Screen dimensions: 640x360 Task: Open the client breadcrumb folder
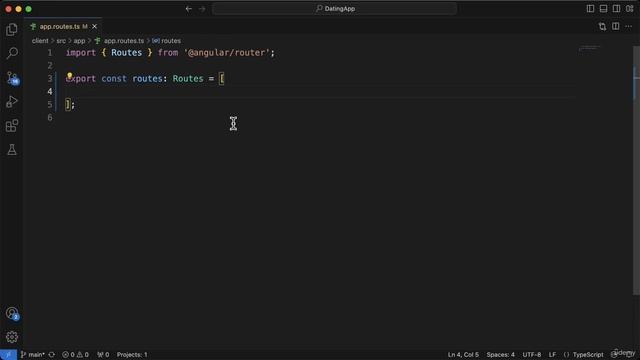[x=40, y=41]
